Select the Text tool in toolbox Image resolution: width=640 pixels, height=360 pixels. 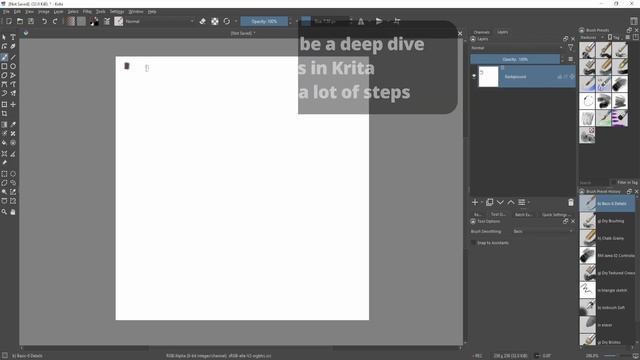point(13,37)
